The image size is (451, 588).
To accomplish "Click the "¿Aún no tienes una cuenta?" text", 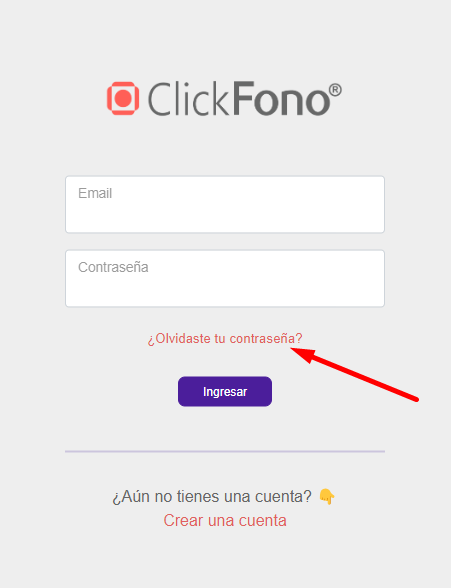I will tap(212, 497).
